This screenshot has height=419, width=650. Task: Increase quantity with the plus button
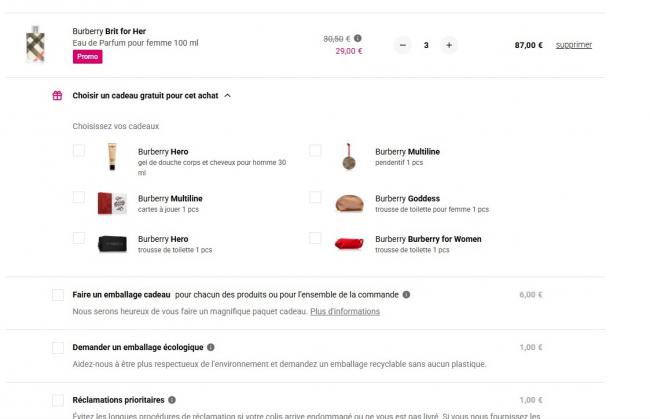click(449, 45)
